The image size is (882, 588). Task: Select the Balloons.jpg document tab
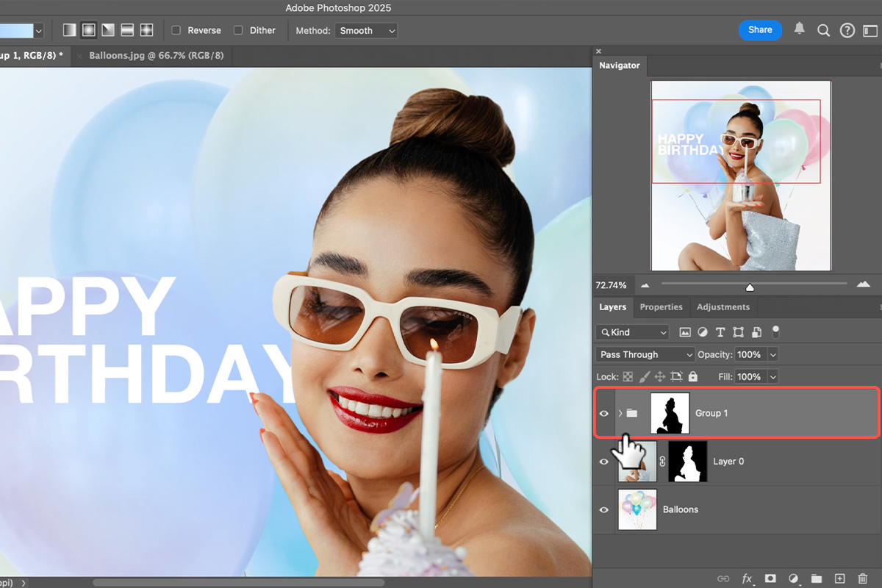coord(156,55)
